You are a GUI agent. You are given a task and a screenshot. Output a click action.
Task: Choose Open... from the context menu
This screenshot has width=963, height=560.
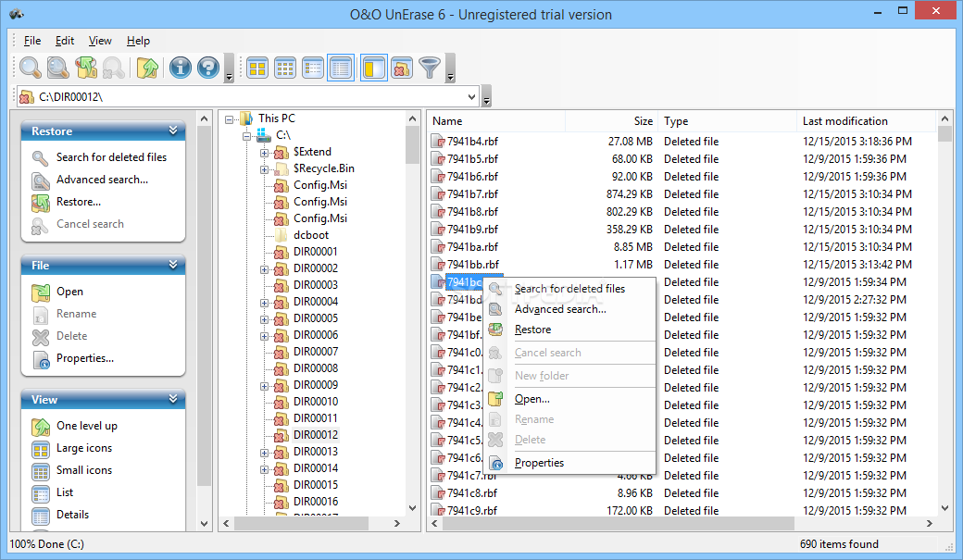pos(532,399)
